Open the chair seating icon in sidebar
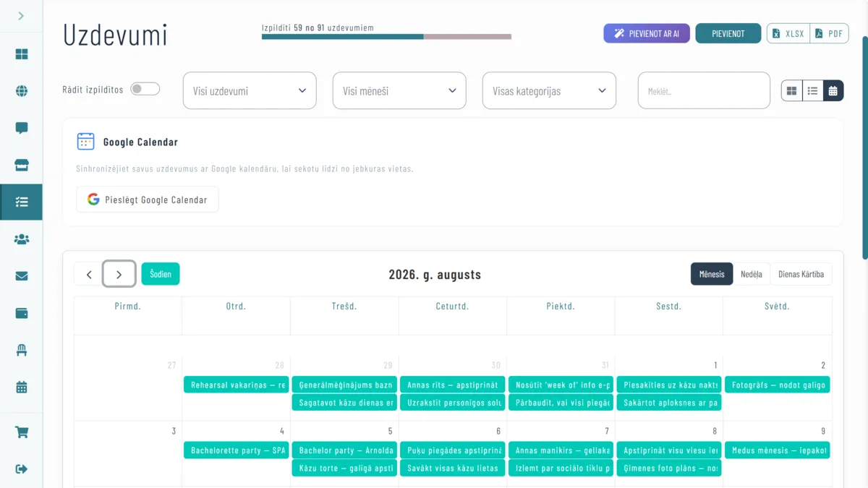868x488 pixels. click(x=22, y=350)
